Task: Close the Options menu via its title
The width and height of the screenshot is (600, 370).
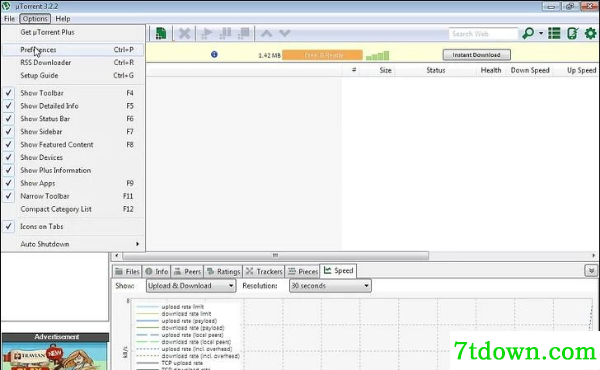Action: [x=35, y=18]
